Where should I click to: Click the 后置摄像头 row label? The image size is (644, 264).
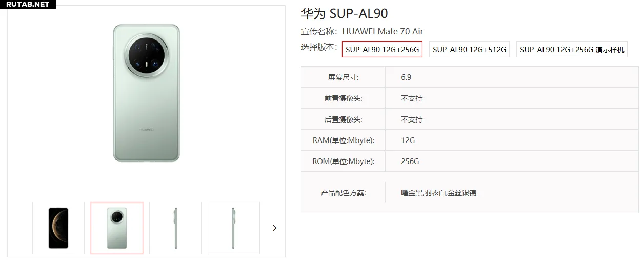click(x=343, y=119)
